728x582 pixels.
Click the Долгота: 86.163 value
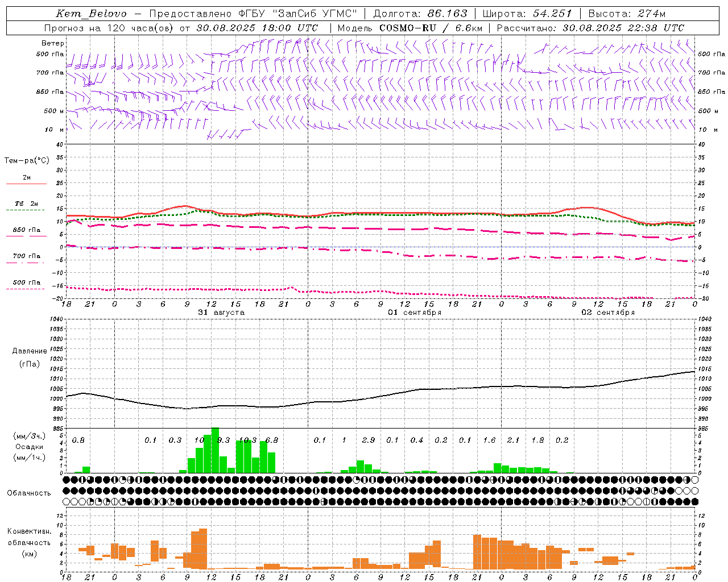pyautogui.click(x=420, y=14)
